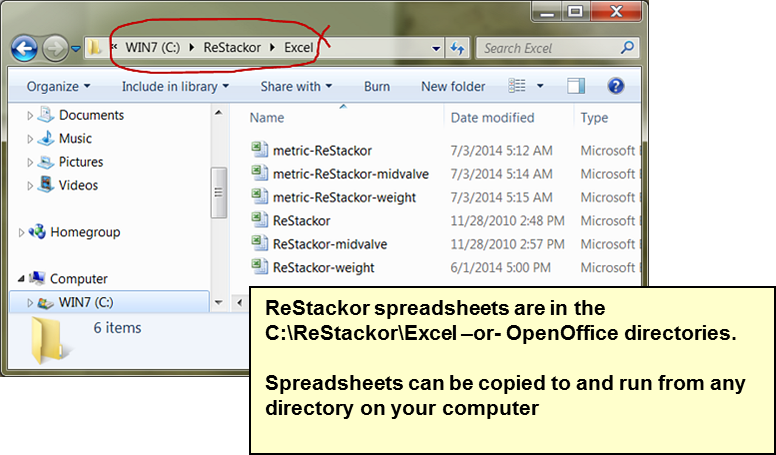Expand the Music tree node
Viewport: 776px width, 455px height.
(30, 139)
